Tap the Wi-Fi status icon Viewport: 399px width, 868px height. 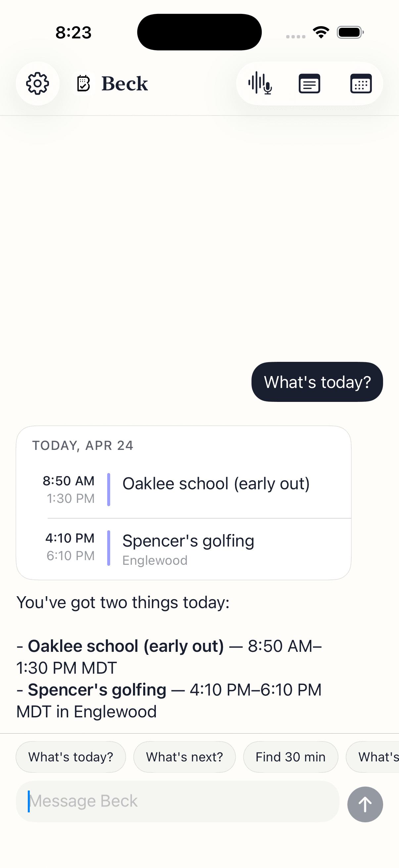tap(321, 32)
